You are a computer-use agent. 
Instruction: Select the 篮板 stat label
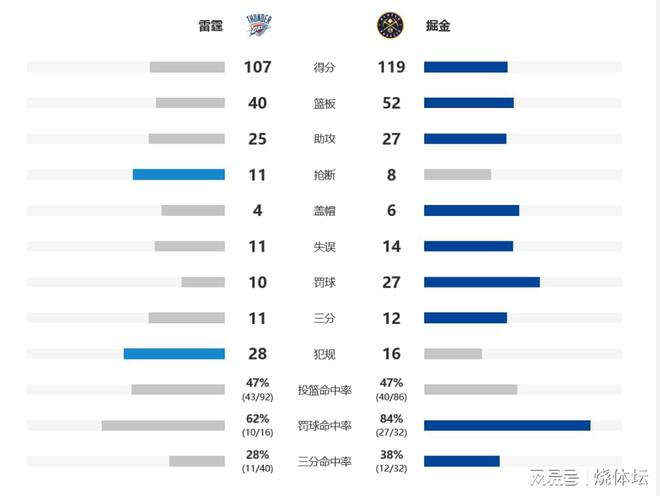[324, 103]
